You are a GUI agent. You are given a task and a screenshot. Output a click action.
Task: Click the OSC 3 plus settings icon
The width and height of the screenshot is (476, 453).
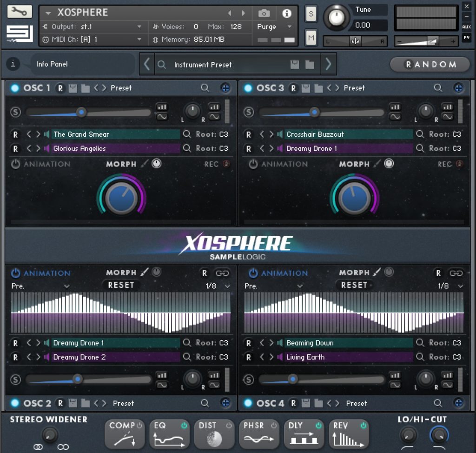(458, 88)
